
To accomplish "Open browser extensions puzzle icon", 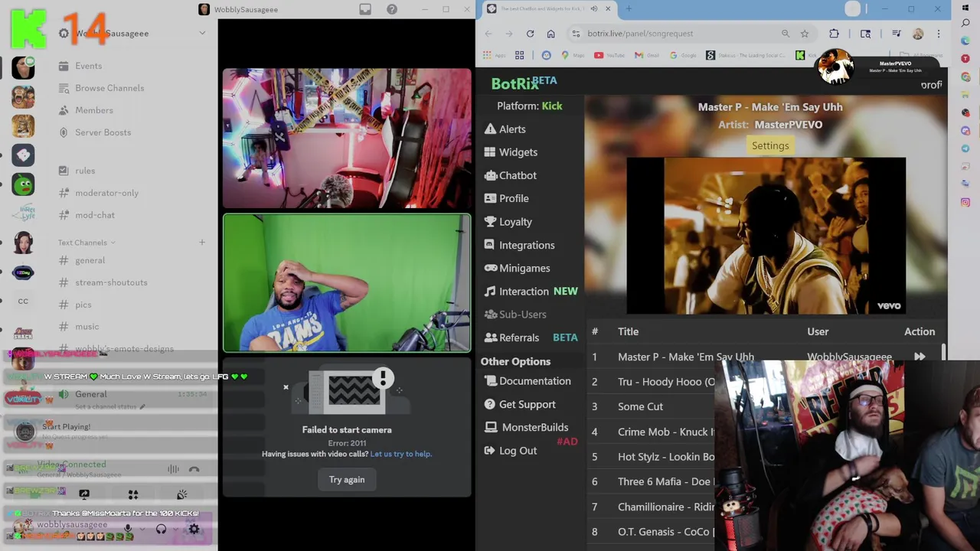I will (x=834, y=34).
